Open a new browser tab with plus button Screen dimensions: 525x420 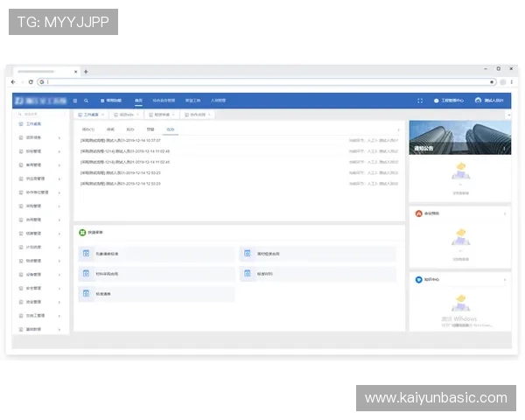tap(86, 71)
